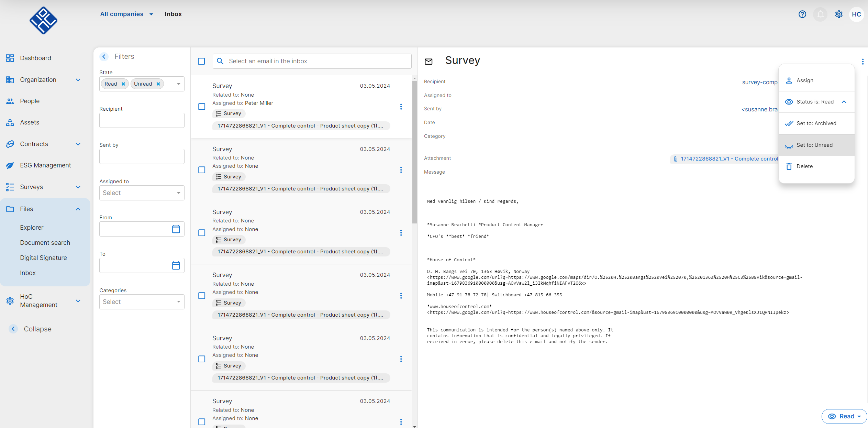868x428 pixels.
Task: Open the HC user avatar menu
Action: point(856,14)
